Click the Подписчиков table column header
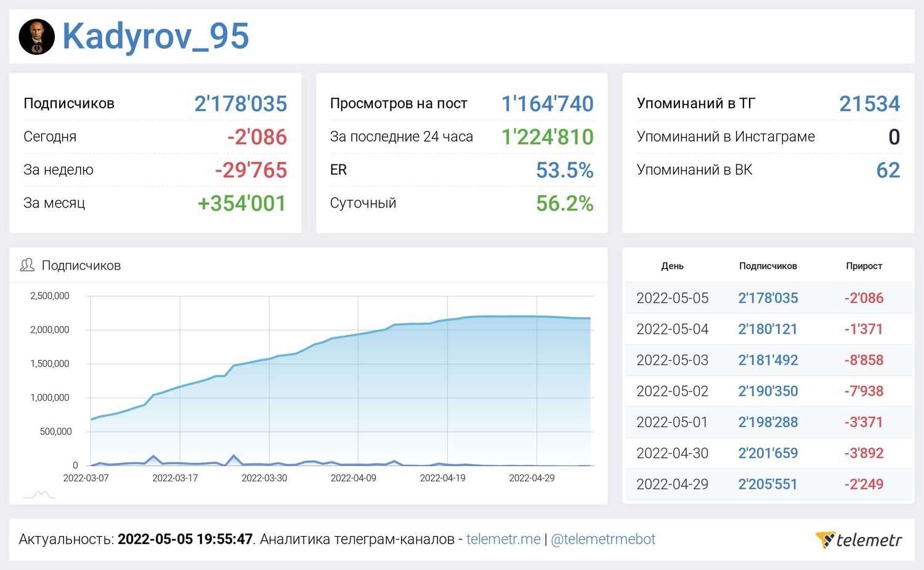924x570 pixels. (768, 266)
